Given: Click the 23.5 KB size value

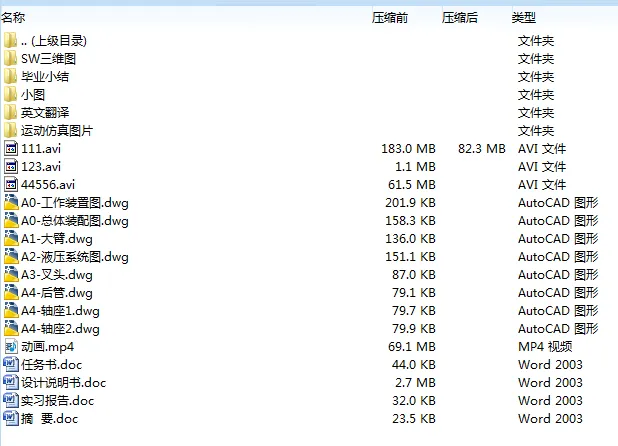Looking at the screenshot, I should click(414, 419).
